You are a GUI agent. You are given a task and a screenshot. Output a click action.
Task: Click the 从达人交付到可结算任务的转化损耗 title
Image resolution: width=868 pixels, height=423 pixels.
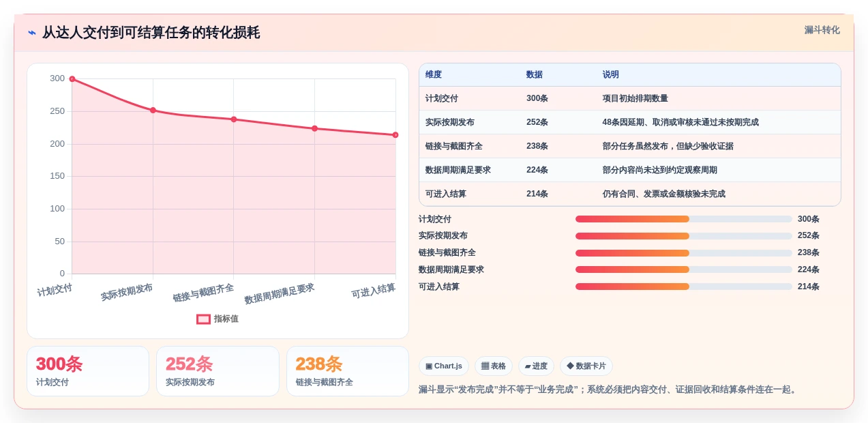coord(151,33)
